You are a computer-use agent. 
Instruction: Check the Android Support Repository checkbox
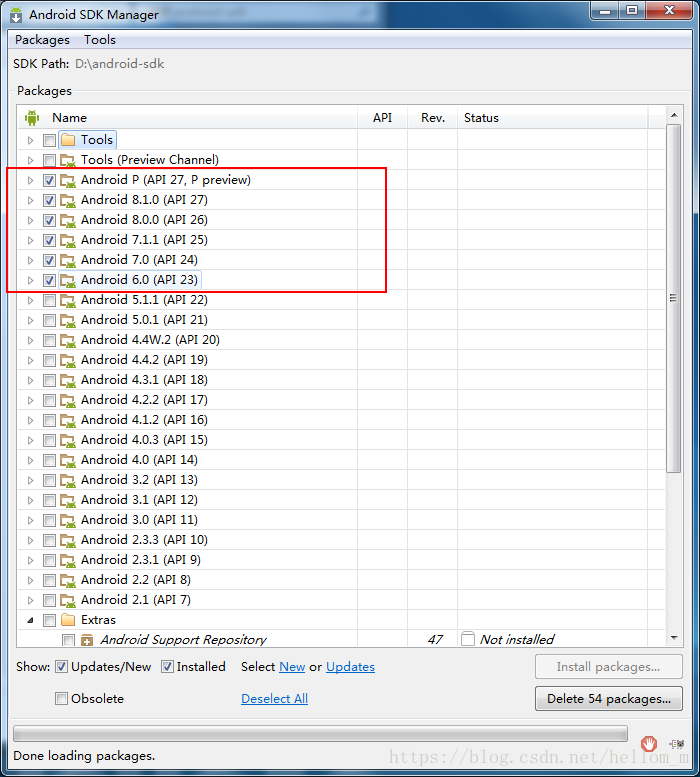[68, 640]
